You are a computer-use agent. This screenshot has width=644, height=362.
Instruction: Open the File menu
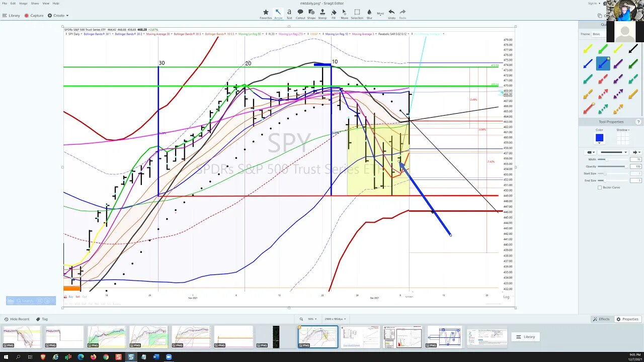pyautogui.click(x=5, y=4)
